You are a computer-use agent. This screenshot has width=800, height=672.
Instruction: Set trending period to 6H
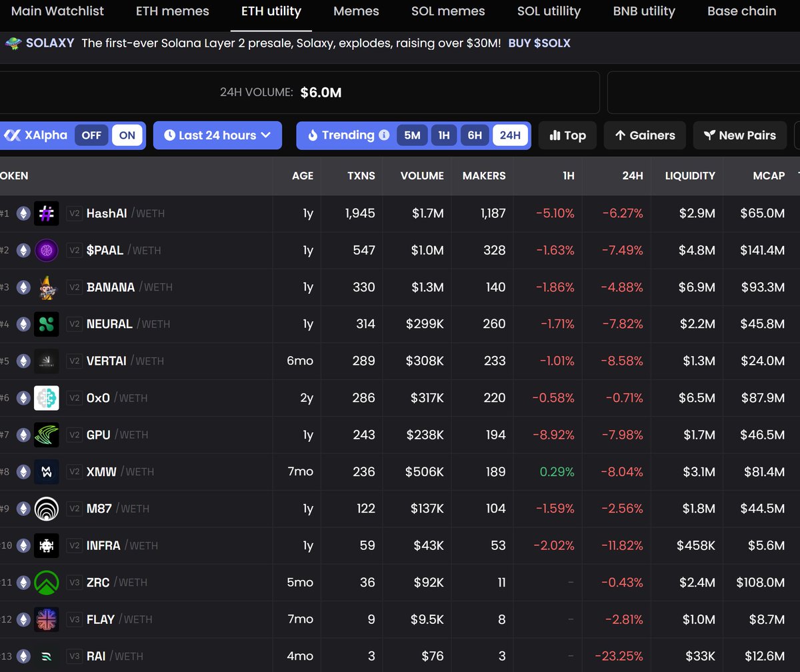pos(475,135)
